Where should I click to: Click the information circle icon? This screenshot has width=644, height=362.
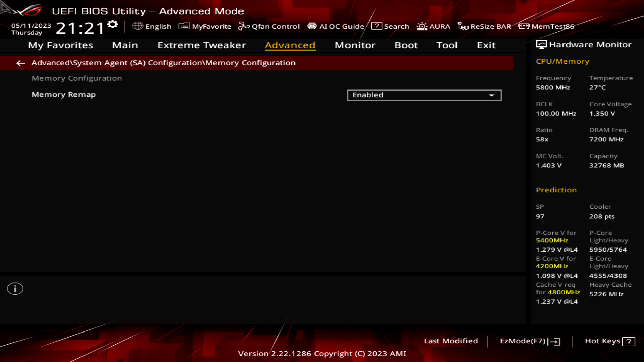[x=15, y=288]
